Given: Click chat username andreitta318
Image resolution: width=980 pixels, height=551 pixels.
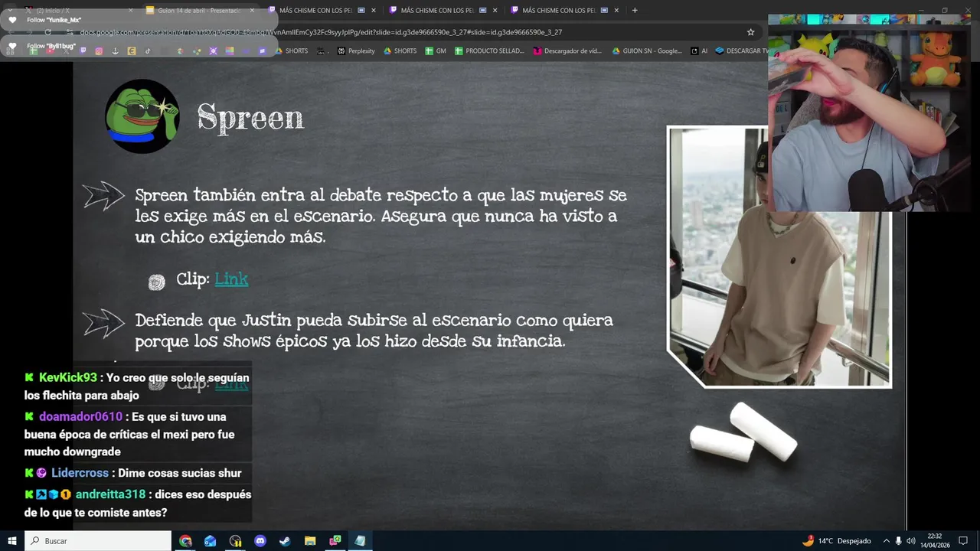Looking at the screenshot, I should (x=110, y=494).
